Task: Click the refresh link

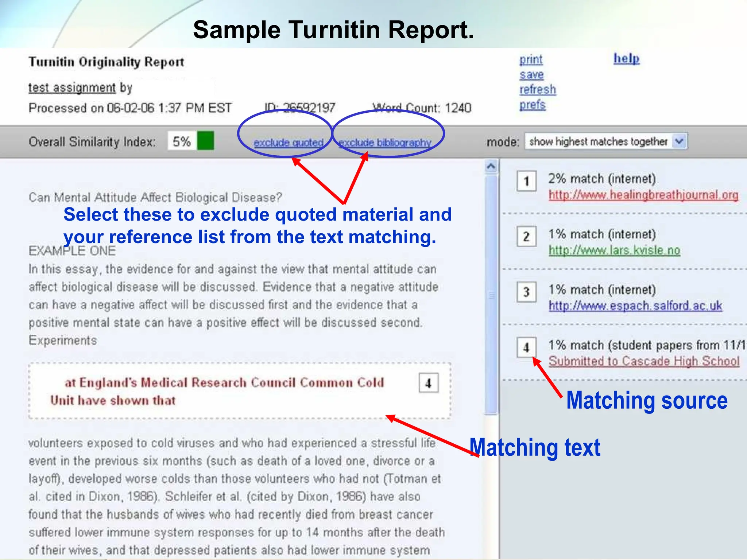Action: click(x=538, y=90)
